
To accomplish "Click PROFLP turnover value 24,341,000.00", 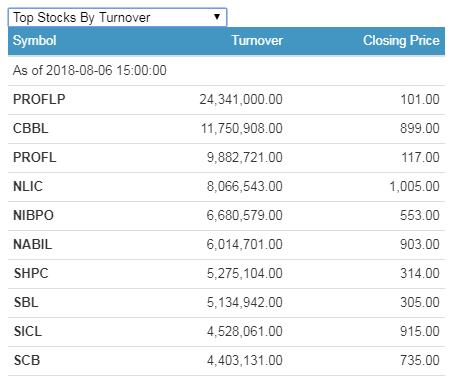I will pos(241,99).
